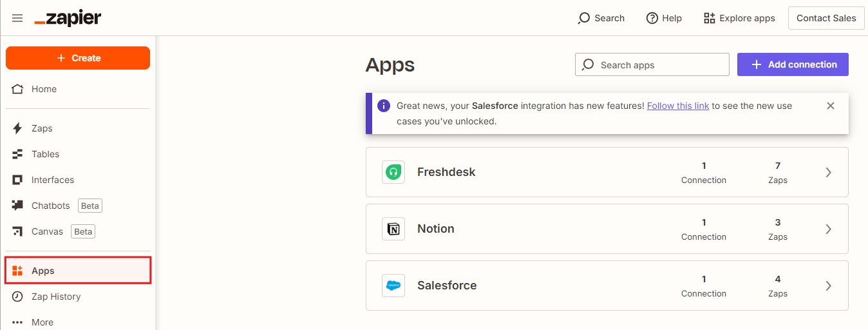Click the Zap History clock icon
Viewport: 868px width, 330px height.
point(17,296)
